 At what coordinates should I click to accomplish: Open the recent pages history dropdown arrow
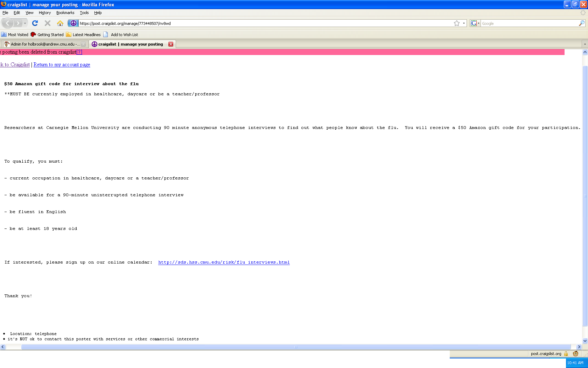[25, 23]
